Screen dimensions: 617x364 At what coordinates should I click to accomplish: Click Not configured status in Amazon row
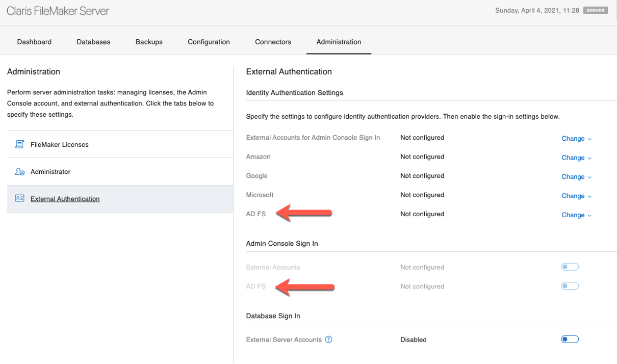point(422,157)
